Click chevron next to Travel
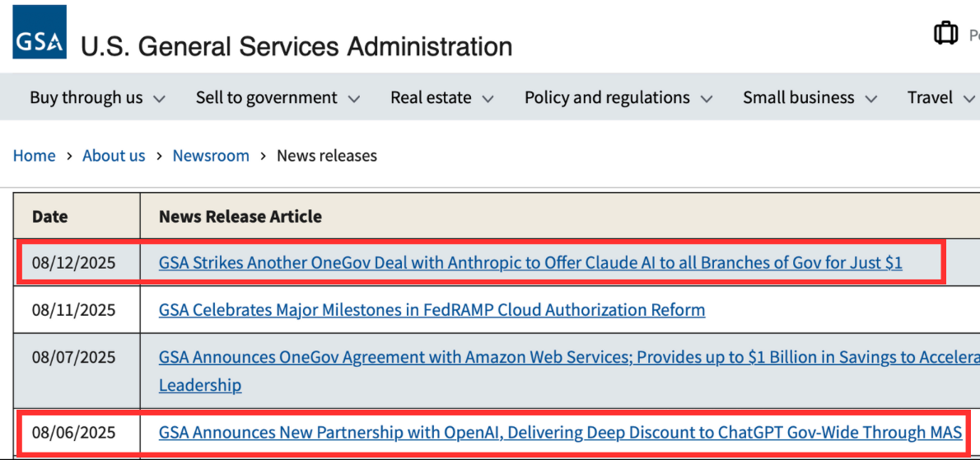 (968, 99)
